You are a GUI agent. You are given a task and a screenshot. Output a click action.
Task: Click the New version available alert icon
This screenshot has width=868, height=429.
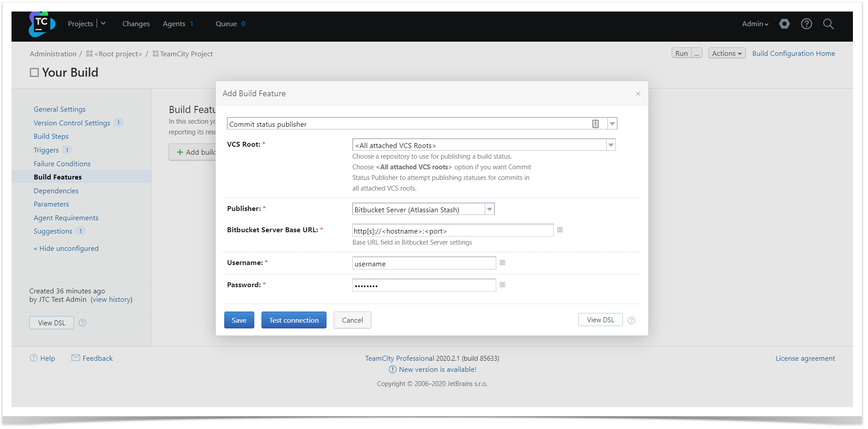click(x=393, y=369)
